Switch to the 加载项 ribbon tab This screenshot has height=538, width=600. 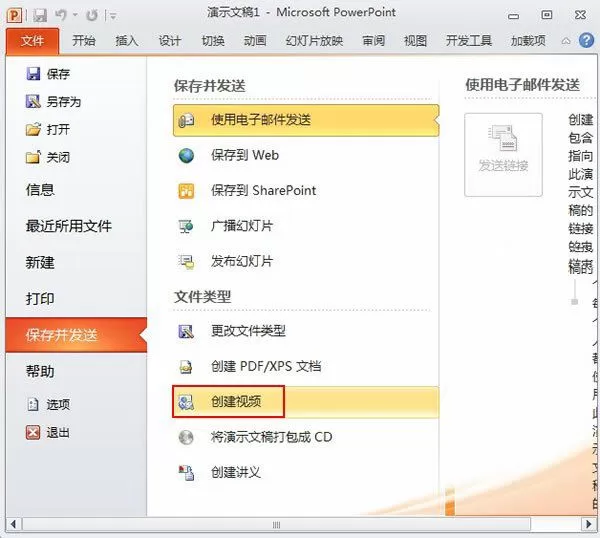528,41
